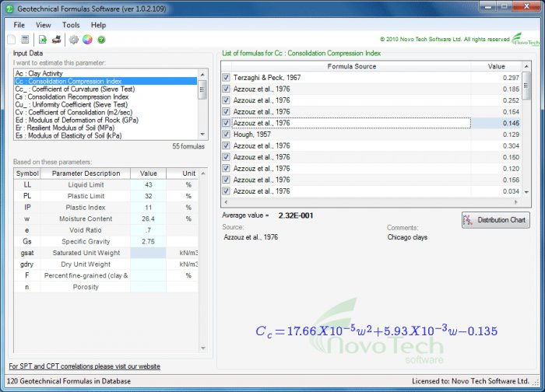
Task: Click the Plastic Index value field (11)
Action: point(149,208)
